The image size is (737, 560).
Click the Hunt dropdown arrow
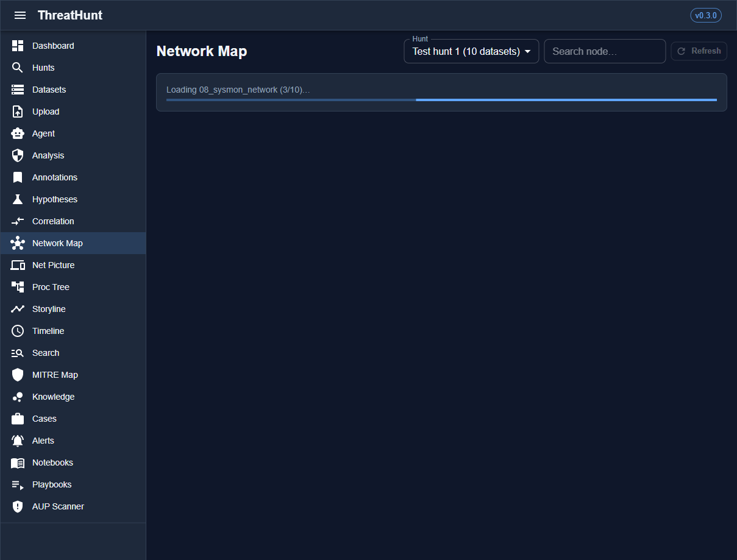[527, 52]
